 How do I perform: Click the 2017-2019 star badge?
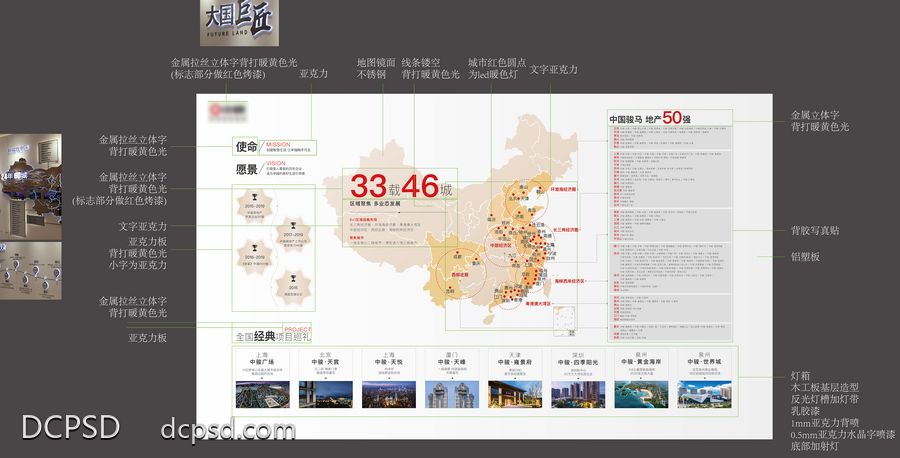[293, 234]
